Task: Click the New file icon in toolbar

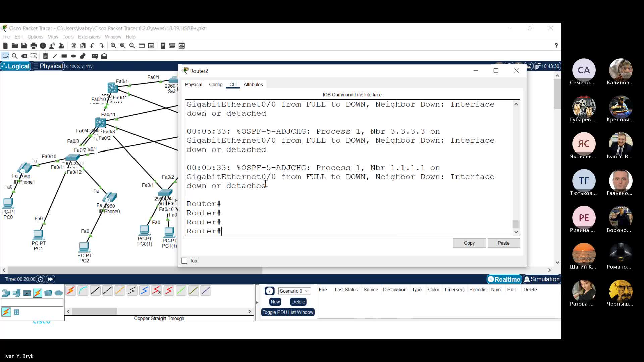Action: 5,46
